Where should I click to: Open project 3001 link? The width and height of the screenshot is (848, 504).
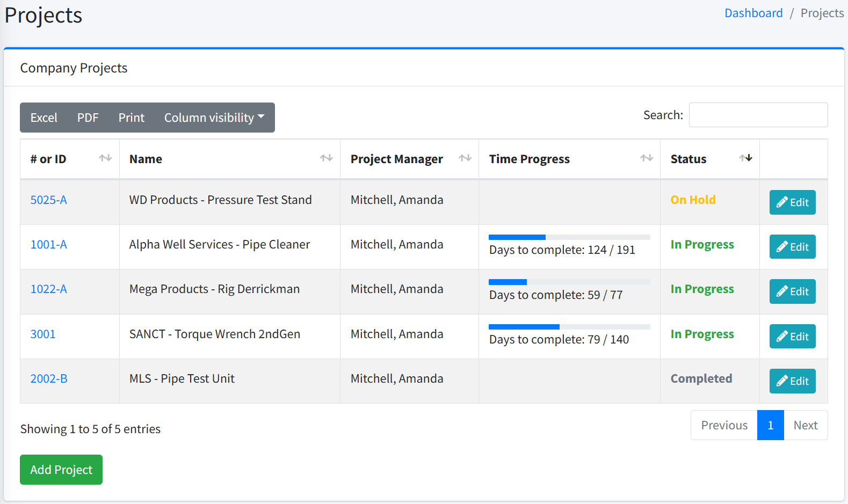43,334
